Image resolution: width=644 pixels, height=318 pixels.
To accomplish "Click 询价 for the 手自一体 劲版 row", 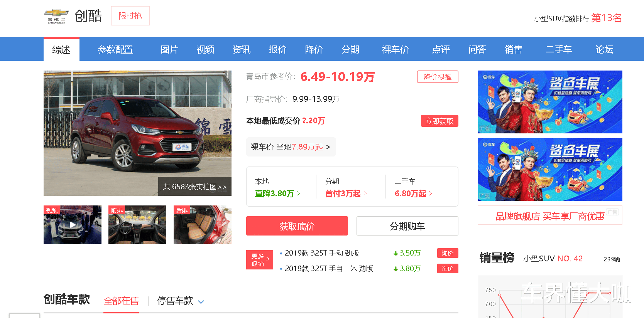I will pos(448,268).
